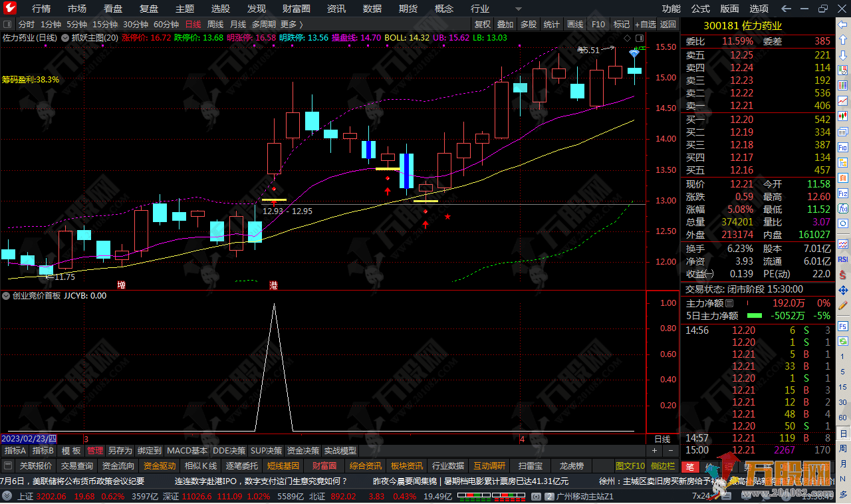
Task: Click the 资金流向 button
Action: pyautogui.click(x=119, y=466)
